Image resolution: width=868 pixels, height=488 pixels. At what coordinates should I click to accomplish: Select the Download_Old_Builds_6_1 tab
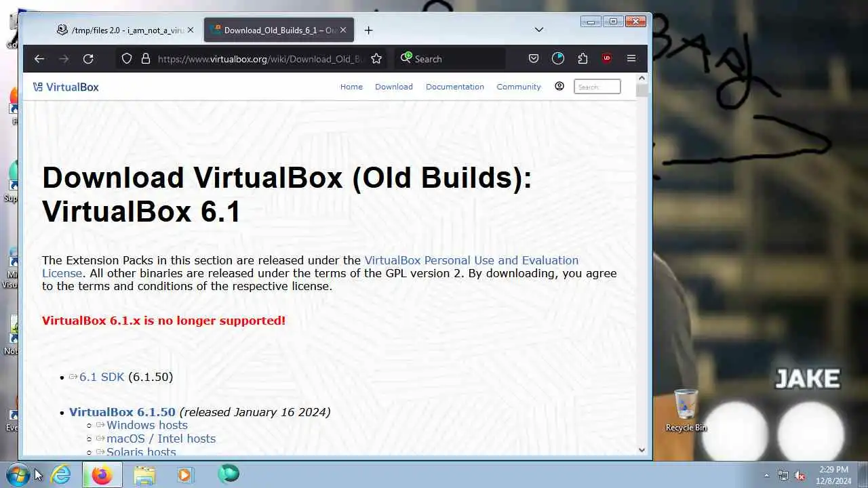coord(278,30)
